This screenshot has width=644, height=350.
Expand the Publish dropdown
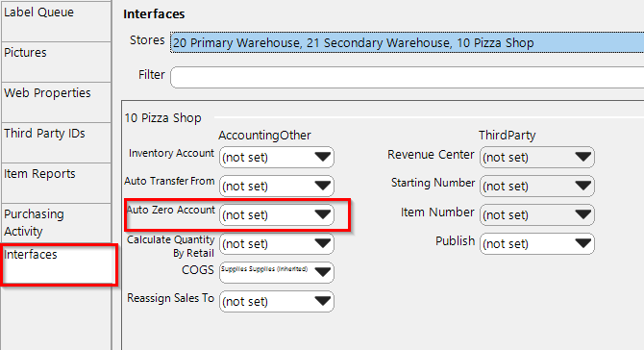click(x=536, y=244)
